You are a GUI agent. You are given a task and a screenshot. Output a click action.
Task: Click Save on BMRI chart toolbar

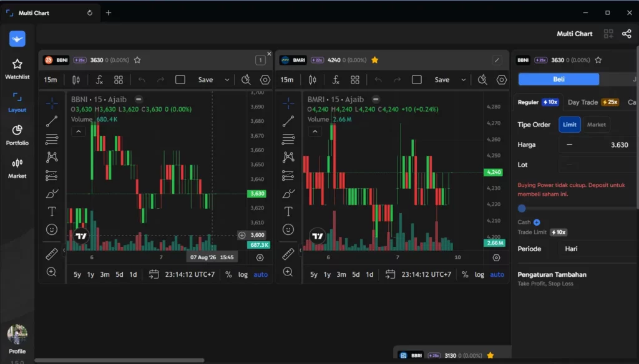point(442,80)
